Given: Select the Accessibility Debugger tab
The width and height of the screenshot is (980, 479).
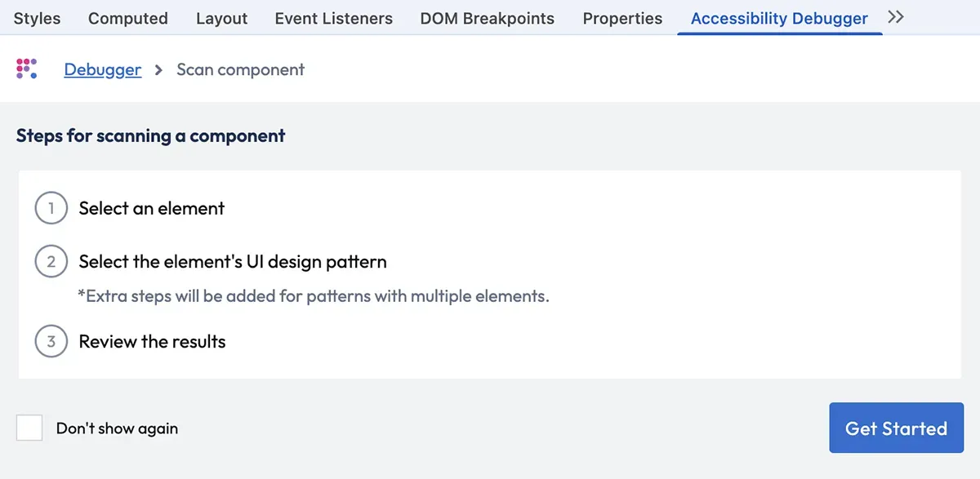Looking at the screenshot, I should (779, 18).
